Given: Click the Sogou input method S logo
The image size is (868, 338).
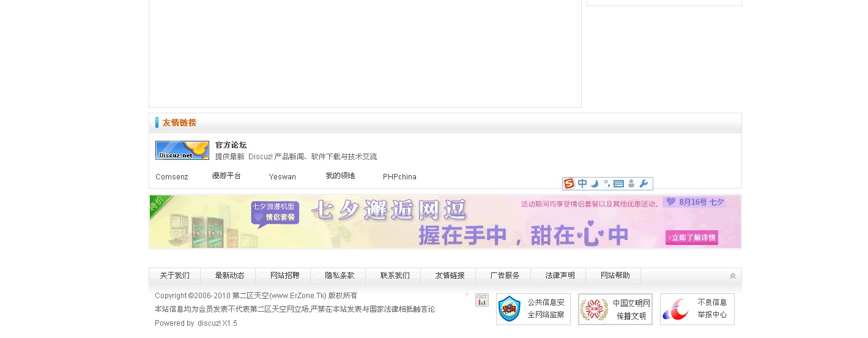Looking at the screenshot, I should pos(569,184).
